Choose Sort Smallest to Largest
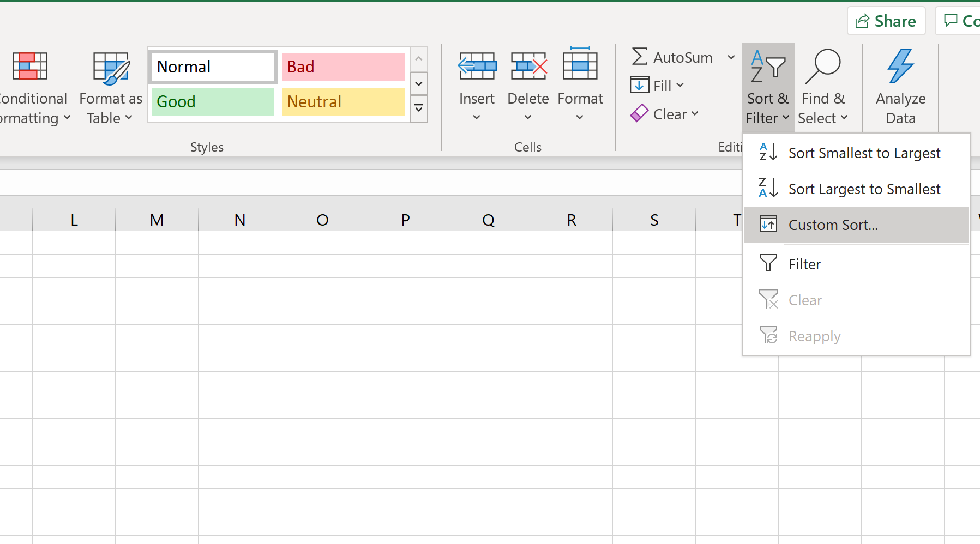Image resolution: width=980 pixels, height=544 pixels. click(864, 153)
